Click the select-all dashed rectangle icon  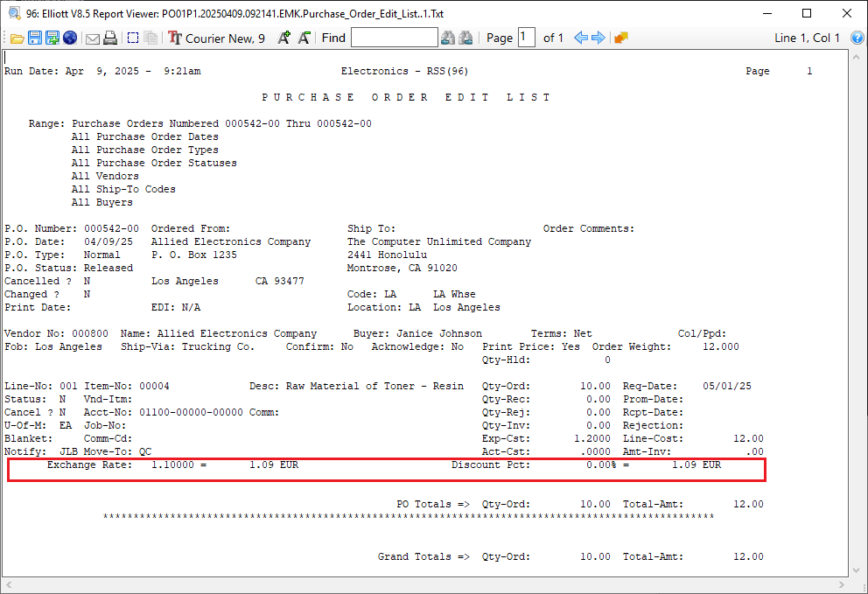(133, 38)
